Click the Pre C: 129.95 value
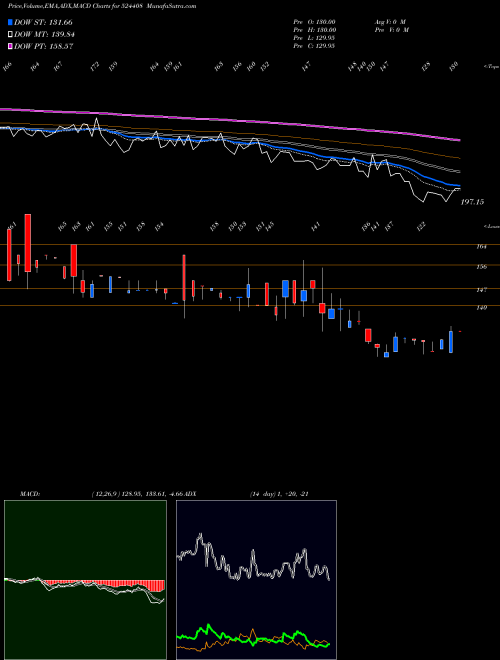500x660 pixels. coord(314,46)
